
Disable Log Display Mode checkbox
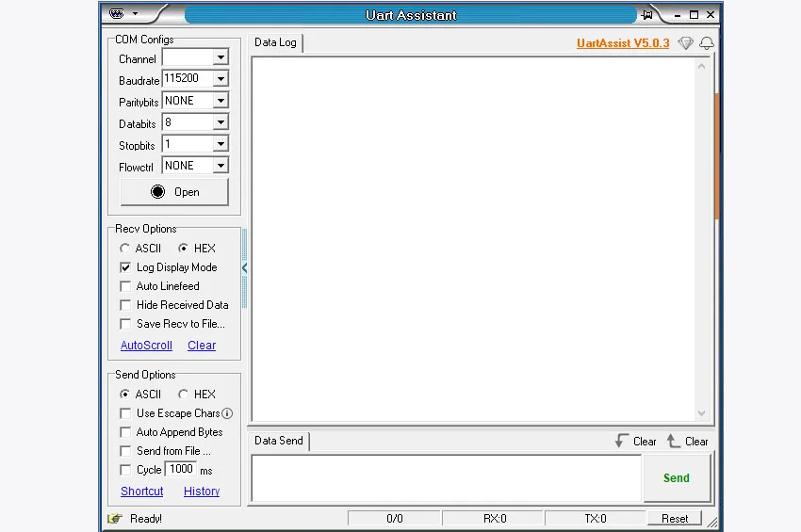[125, 267]
